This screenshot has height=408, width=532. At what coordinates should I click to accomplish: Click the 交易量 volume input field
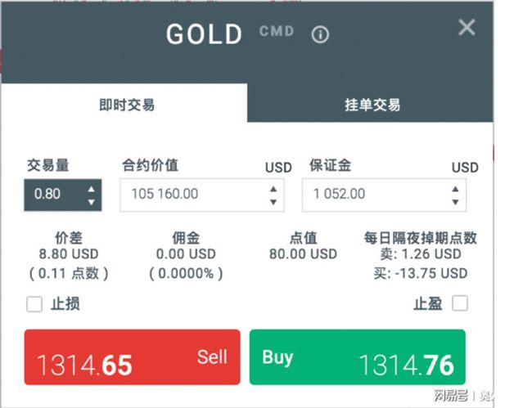(x=54, y=195)
